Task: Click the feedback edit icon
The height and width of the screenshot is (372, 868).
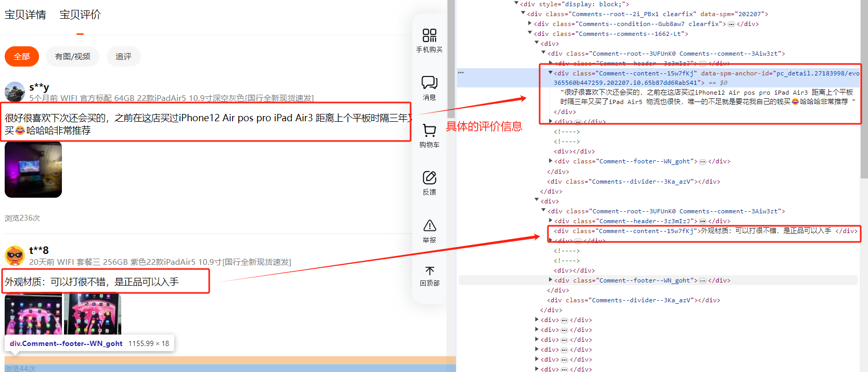Action: (x=429, y=178)
